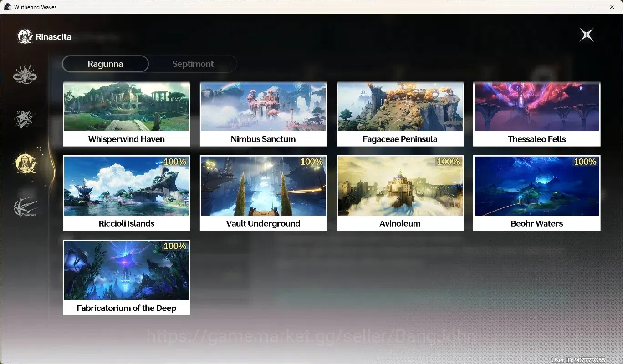
Task: Select the Riccioli Islands area card
Action: [127, 193]
